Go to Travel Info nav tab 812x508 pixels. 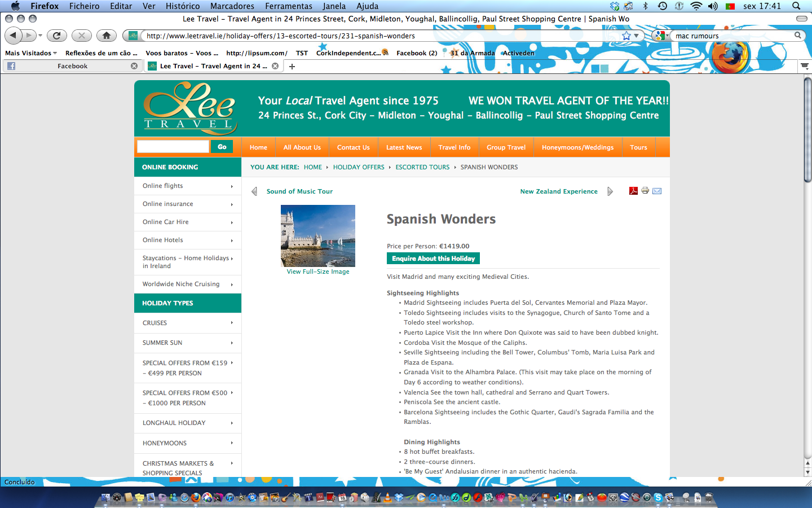[x=454, y=147]
